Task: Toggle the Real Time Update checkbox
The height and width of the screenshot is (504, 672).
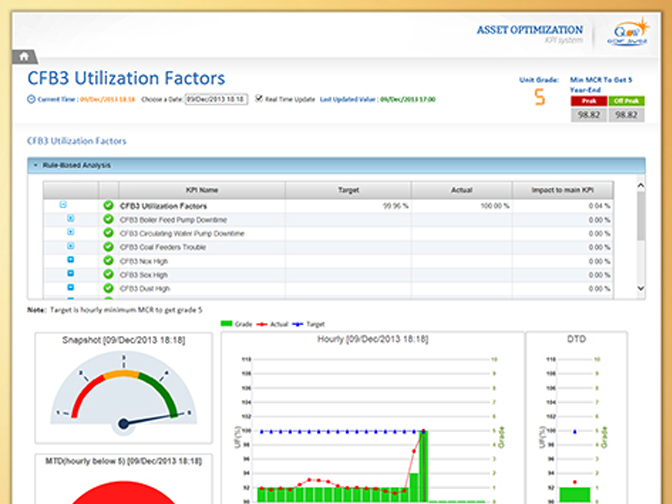Action: [x=258, y=99]
